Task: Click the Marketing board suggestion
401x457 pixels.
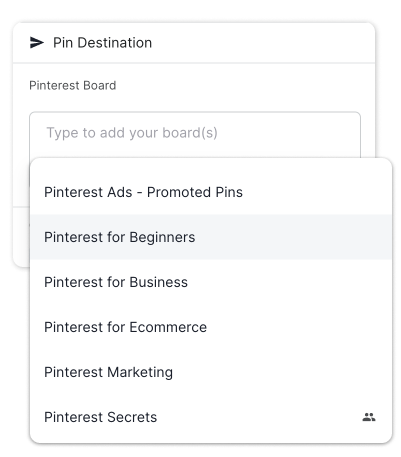Action: coord(211,372)
